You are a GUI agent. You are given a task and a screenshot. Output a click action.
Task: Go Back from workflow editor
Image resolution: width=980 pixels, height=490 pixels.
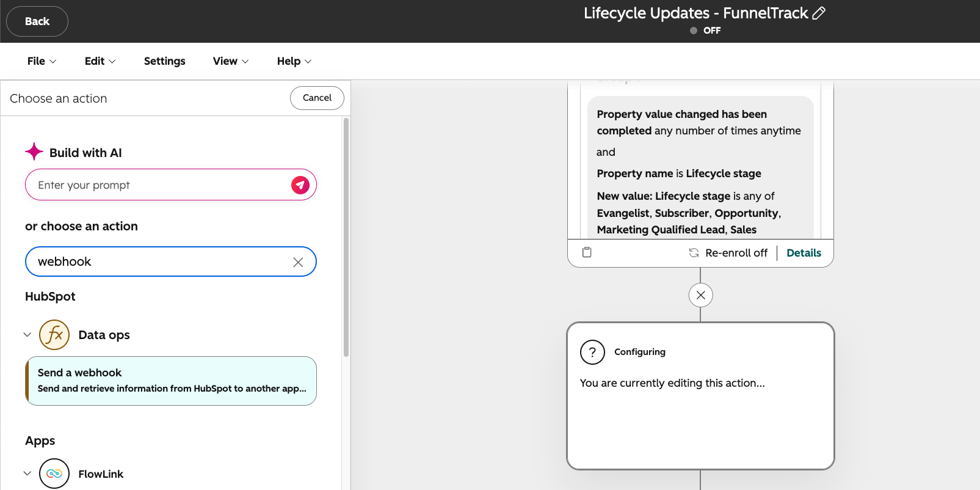(37, 21)
